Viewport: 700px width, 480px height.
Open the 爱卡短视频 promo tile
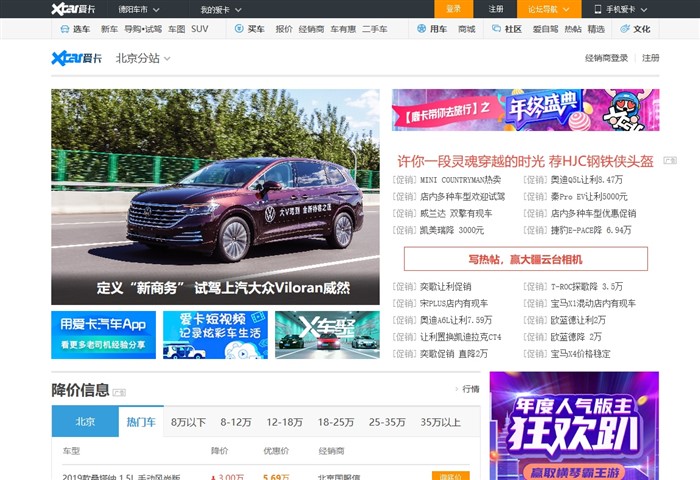pyautogui.click(x=215, y=335)
